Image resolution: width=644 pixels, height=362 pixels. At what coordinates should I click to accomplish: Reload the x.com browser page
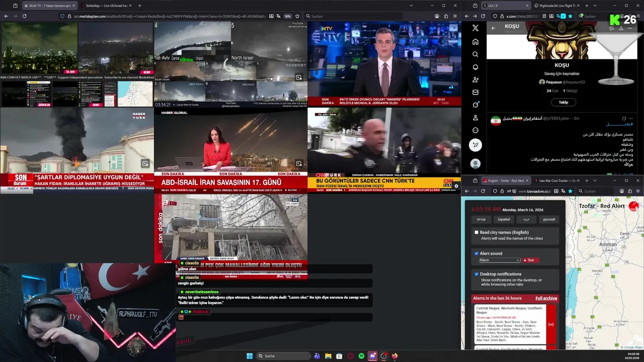(x=483, y=16)
